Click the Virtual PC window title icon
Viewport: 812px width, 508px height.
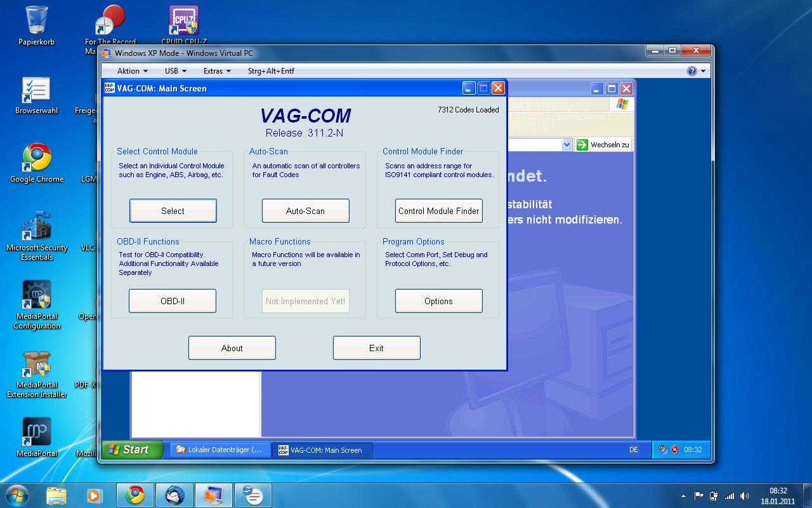point(106,53)
